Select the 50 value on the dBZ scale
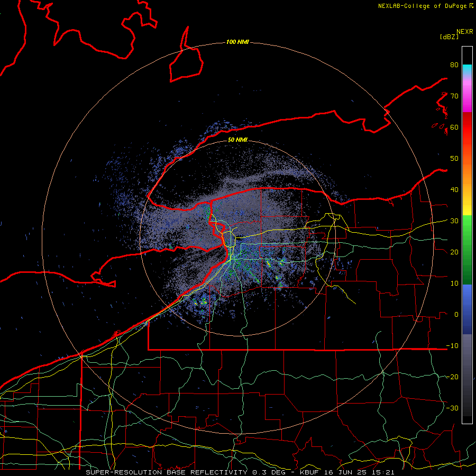Viewport: 476px width, 476px height. coord(454,159)
